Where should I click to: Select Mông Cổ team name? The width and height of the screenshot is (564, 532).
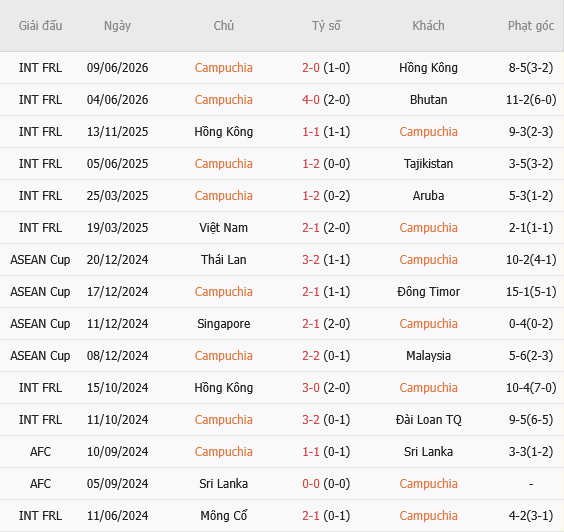(x=223, y=516)
